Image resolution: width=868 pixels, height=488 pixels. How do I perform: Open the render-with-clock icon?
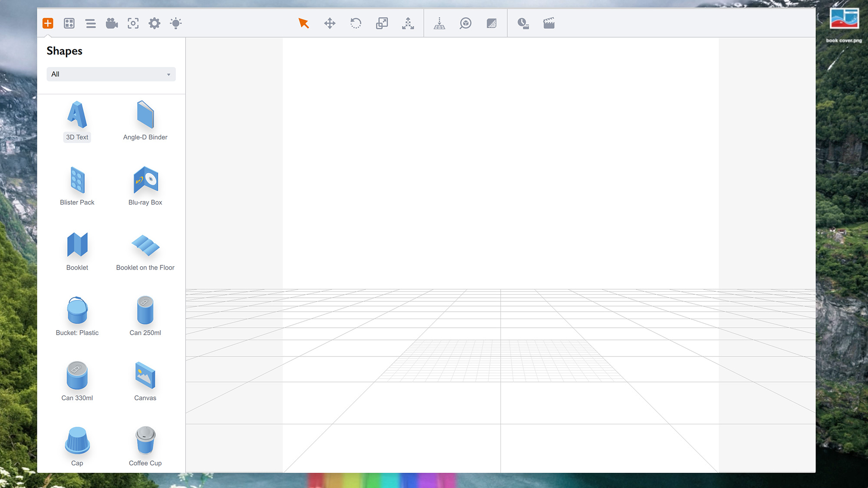[x=523, y=23]
